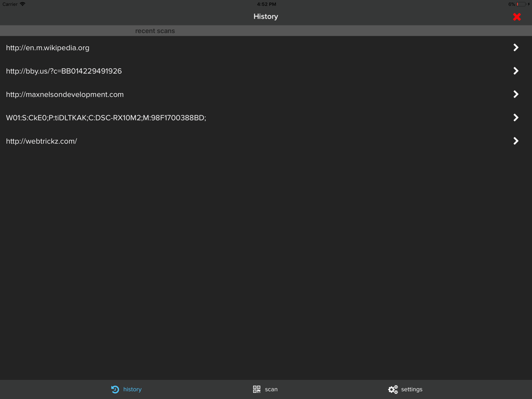Screen dimensions: 532x399
Task: Switch to the history tab label
Action: (132, 389)
